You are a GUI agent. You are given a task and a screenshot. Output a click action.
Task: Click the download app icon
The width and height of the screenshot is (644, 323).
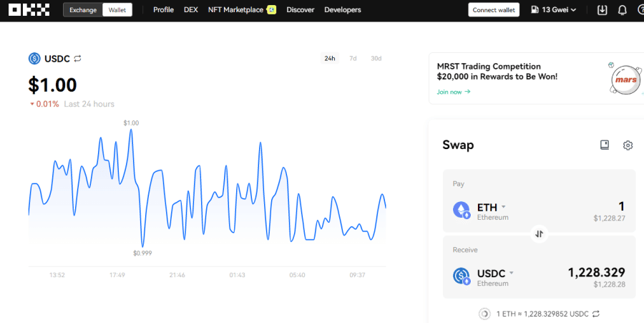[x=602, y=10]
